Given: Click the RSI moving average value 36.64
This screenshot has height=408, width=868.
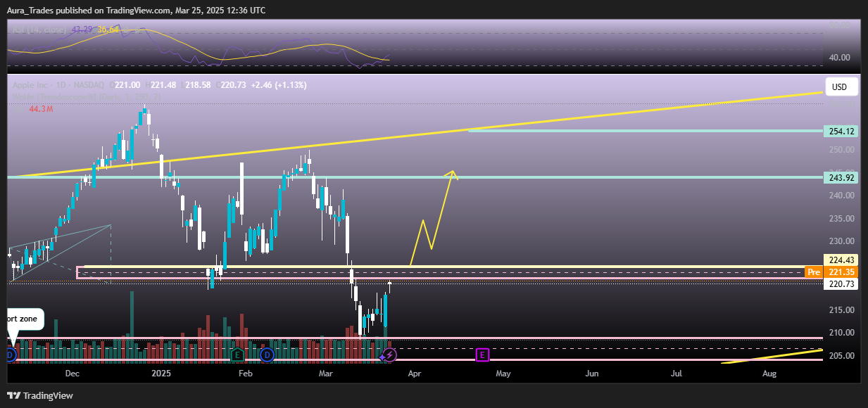Looking at the screenshot, I should [108, 30].
